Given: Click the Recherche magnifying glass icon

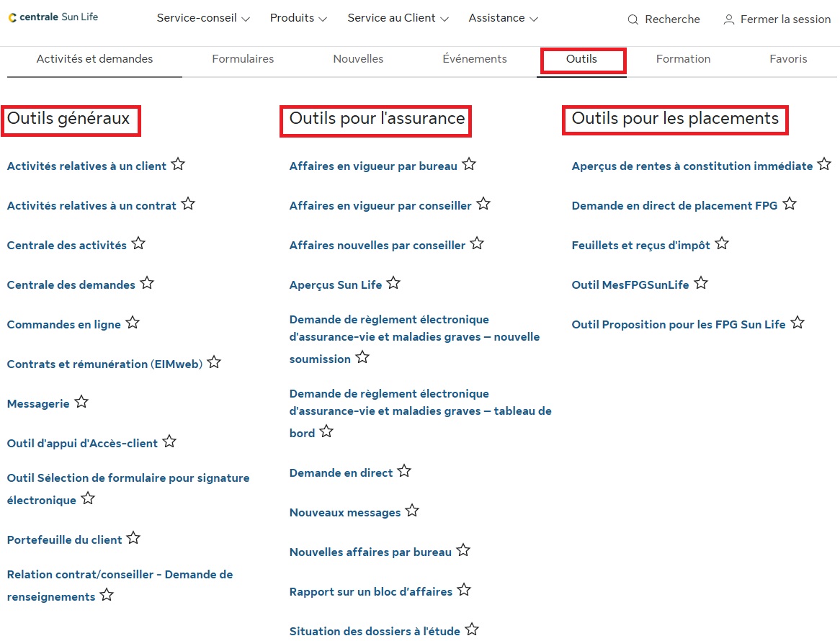Looking at the screenshot, I should [633, 19].
